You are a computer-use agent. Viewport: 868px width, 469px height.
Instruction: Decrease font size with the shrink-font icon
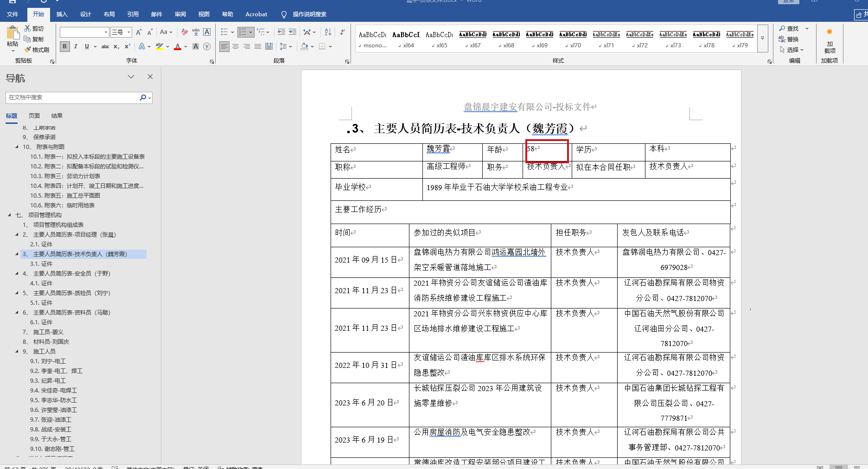click(150, 32)
